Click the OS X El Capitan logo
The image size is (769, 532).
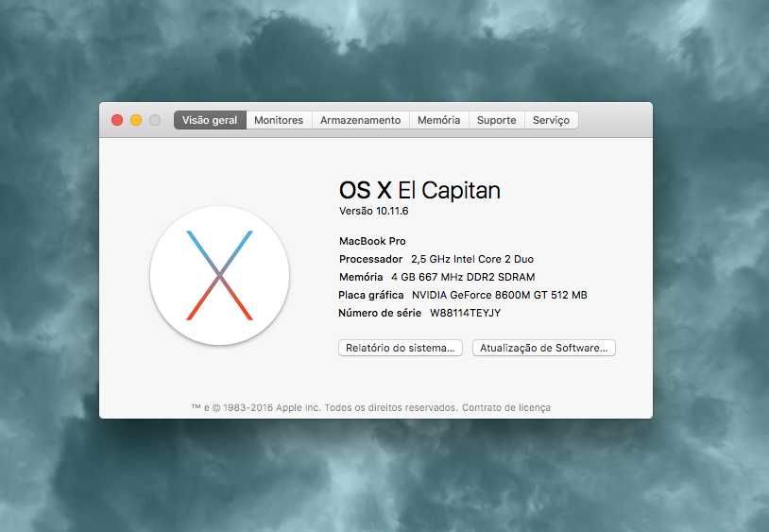(220, 276)
